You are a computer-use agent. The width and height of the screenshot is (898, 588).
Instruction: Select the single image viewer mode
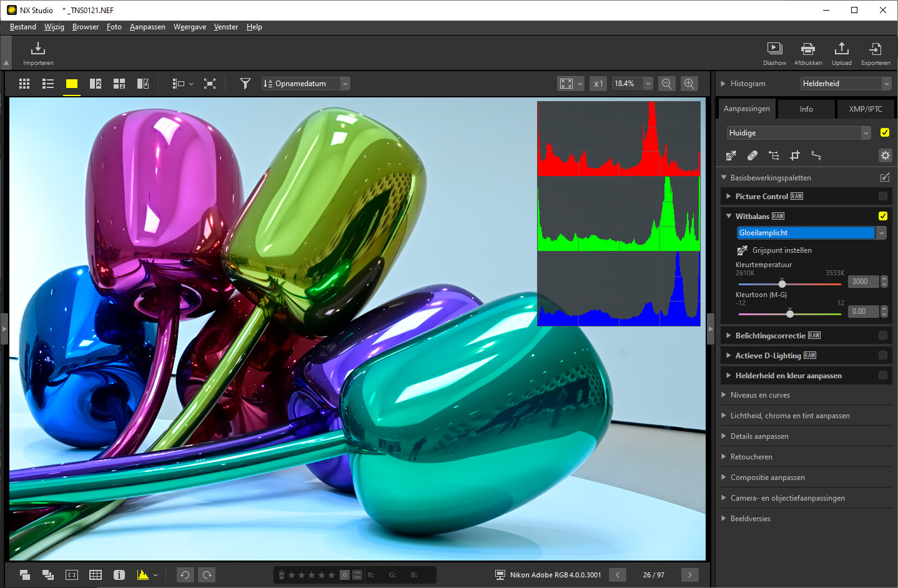click(x=72, y=84)
